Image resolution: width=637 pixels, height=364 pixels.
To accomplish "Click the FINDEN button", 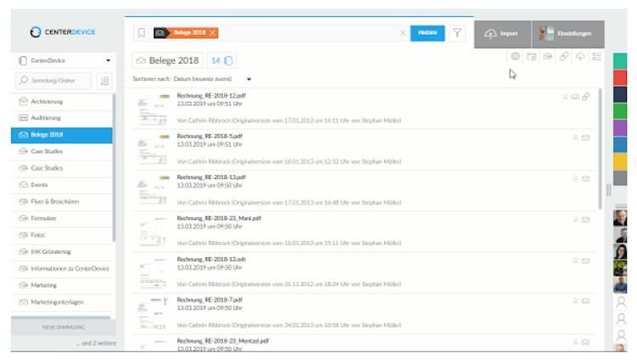I will pos(427,33).
